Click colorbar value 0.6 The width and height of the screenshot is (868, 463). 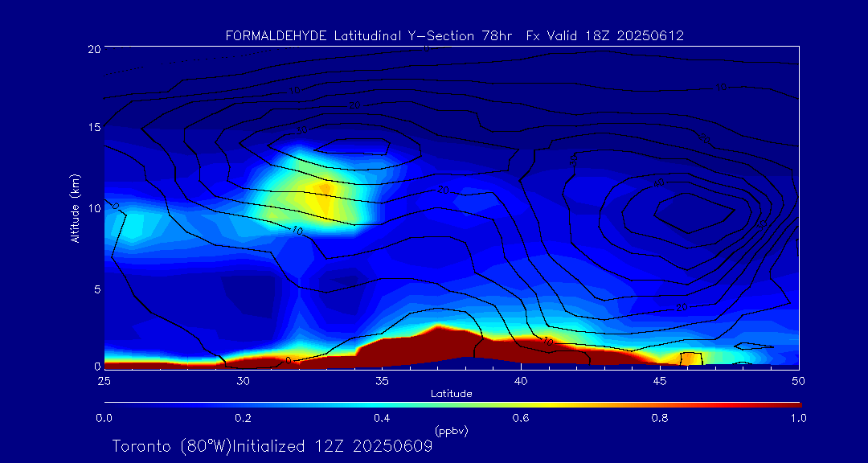521,418
